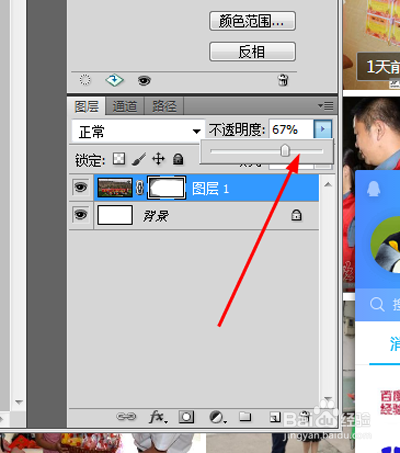The width and height of the screenshot is (400, 453).
Task: Open the Layers panel flyout menu
Action: coord(326,106)
